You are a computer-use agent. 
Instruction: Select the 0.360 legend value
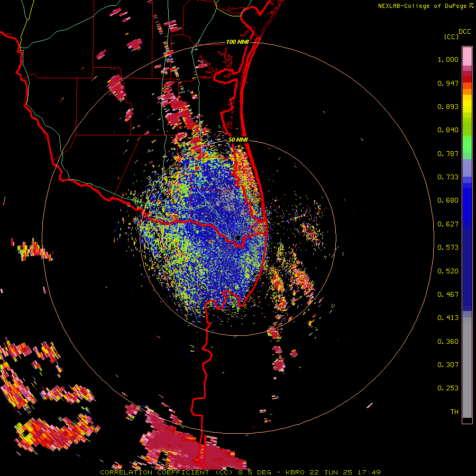(x=448, y=342)
